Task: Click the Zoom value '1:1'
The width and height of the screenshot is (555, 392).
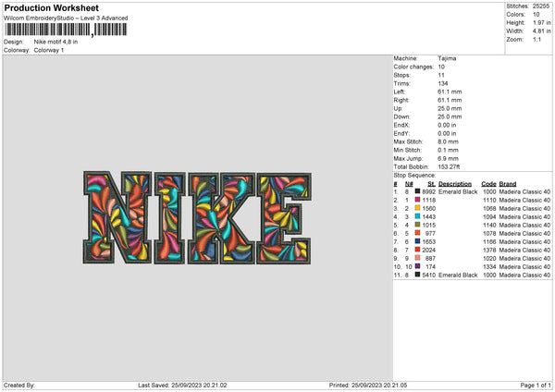Action: [x=536, y=39]
